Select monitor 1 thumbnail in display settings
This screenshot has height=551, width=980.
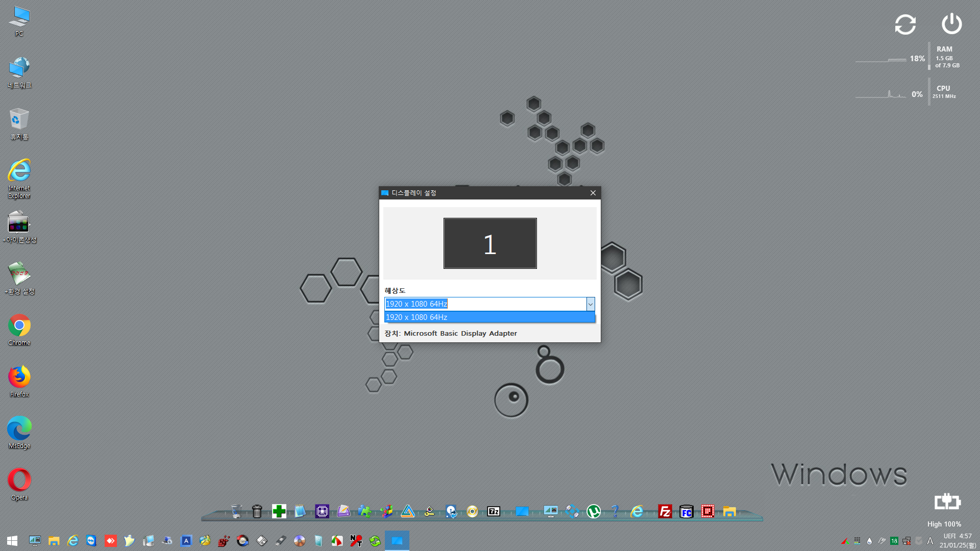click(x=490, y=243)
